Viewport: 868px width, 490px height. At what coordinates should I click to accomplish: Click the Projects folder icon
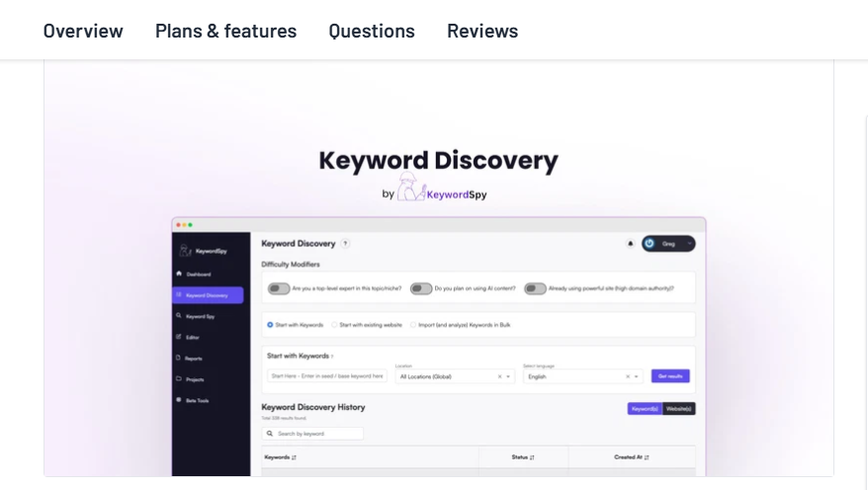179,378
